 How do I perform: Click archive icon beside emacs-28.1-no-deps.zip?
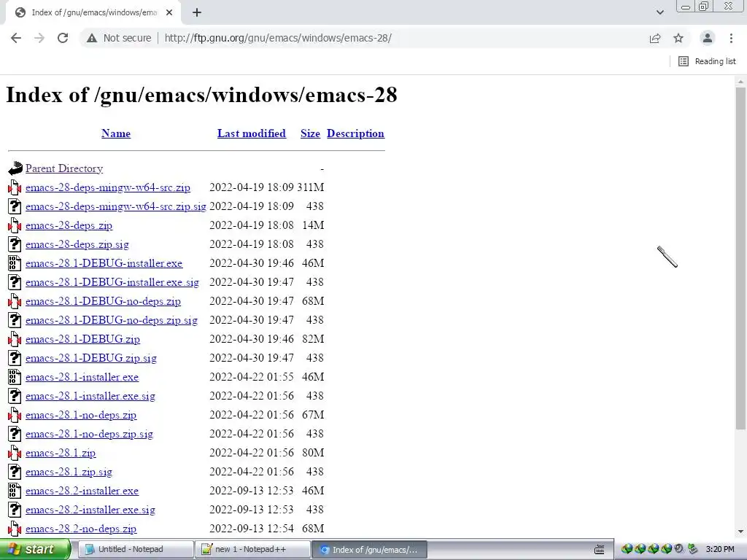pyautogui.click(x=15, y=415)
